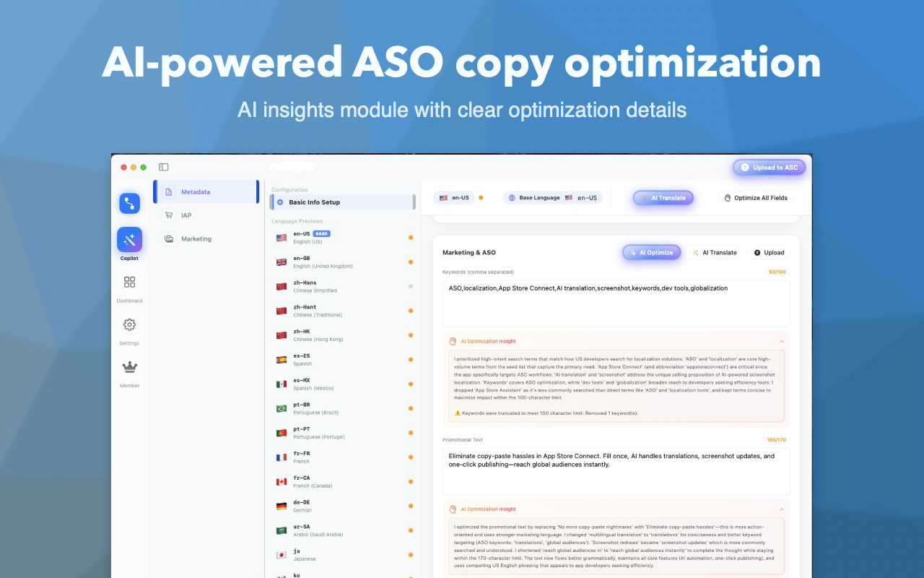Select fr-FR French language
924x578 pixels.
344,457
